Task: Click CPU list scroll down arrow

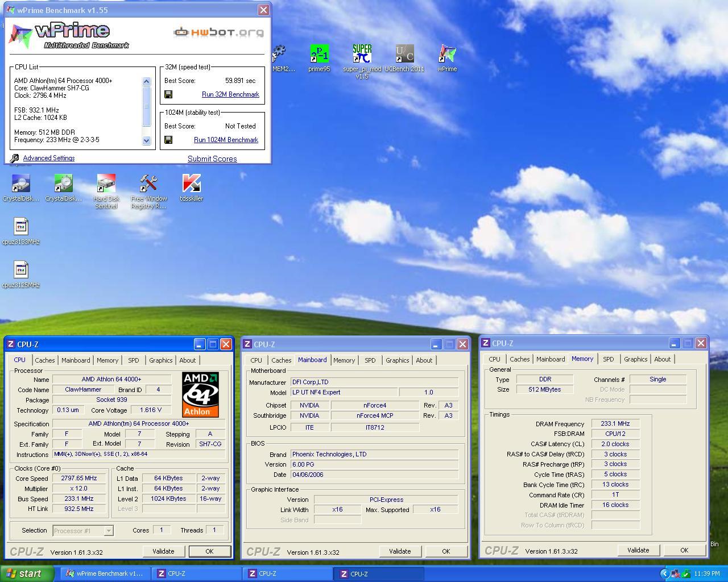Action: 146,140
